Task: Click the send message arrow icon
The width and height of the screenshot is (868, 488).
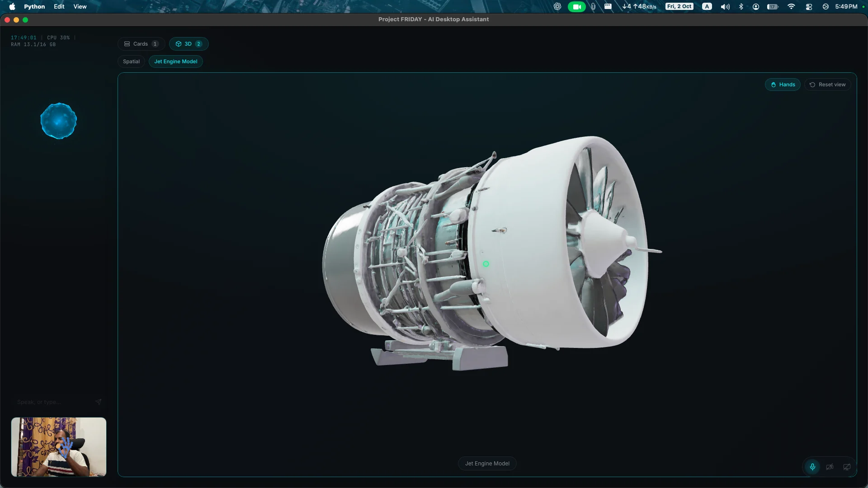Action: (x=98, y=402)
